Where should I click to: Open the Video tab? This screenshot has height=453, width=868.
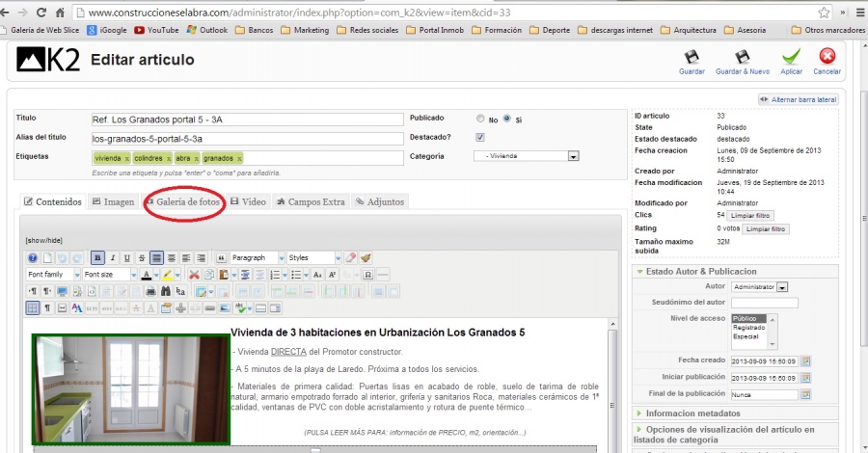point(248,201)
